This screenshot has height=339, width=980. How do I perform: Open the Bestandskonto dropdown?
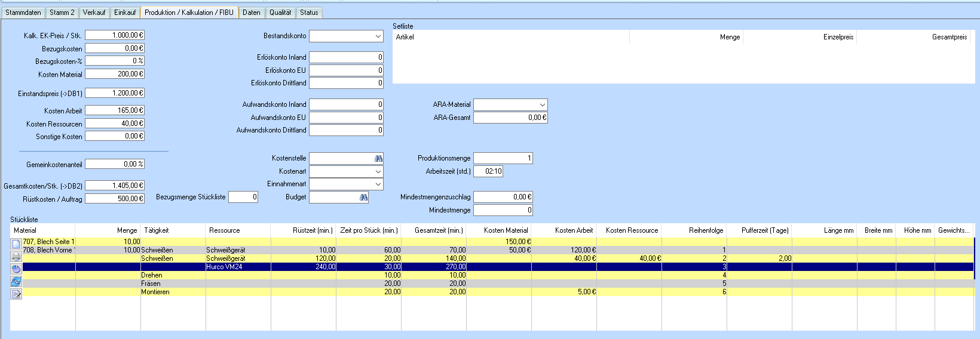point(378,36)
